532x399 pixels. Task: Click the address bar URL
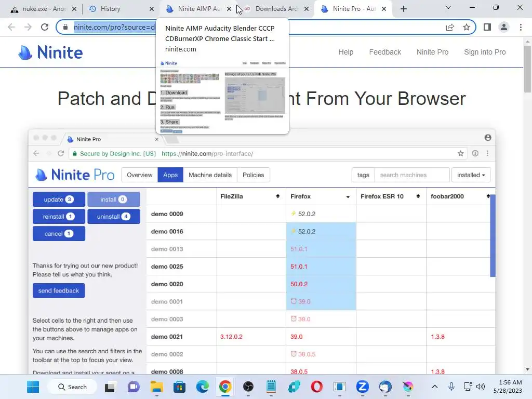point(115,27)
